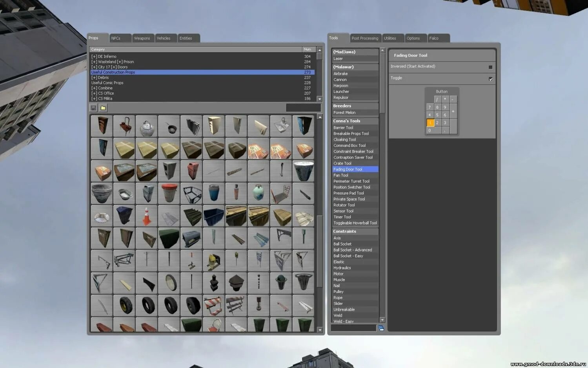This screenshot has width=588, height=368.
Task: Select the Useful Comic Props category
Action: point(202,83)
